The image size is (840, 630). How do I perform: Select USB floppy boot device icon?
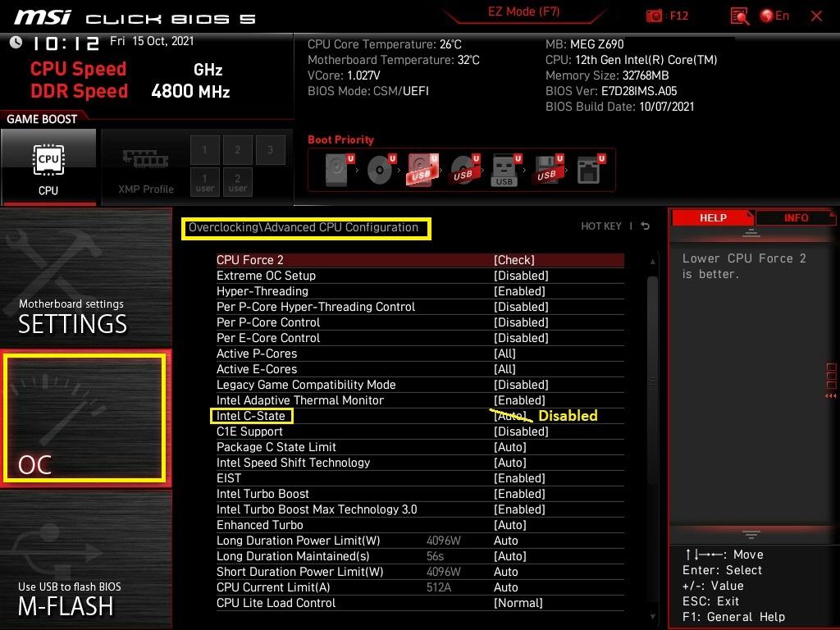547,170
